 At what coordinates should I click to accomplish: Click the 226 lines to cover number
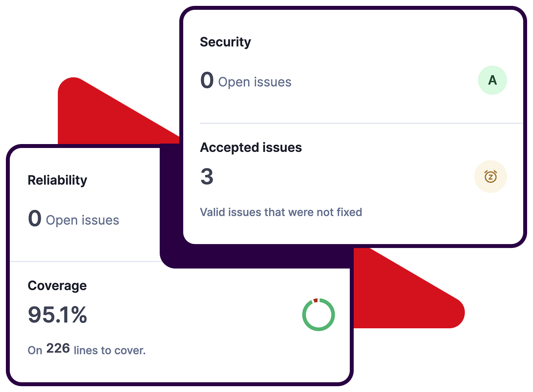click(58, 348)
